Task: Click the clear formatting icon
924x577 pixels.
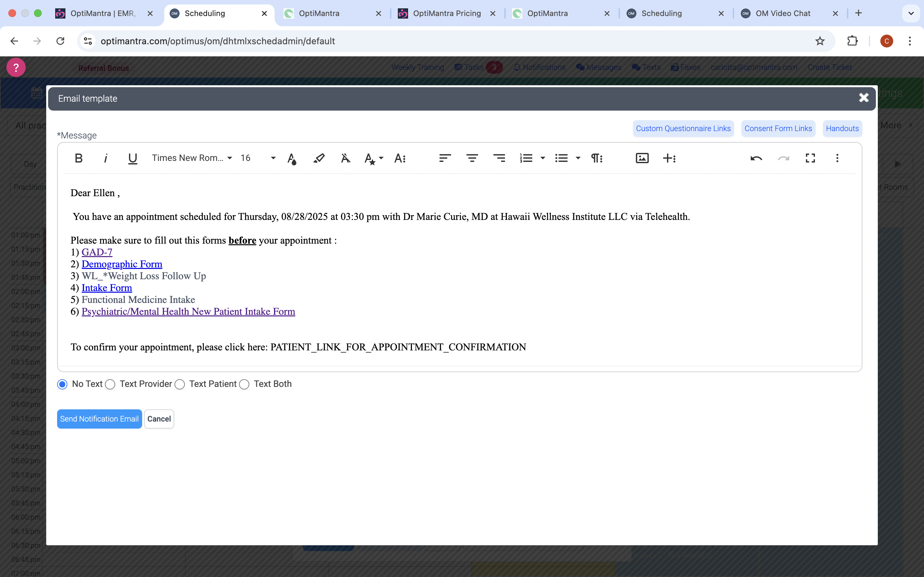Action: click(345, 158)
